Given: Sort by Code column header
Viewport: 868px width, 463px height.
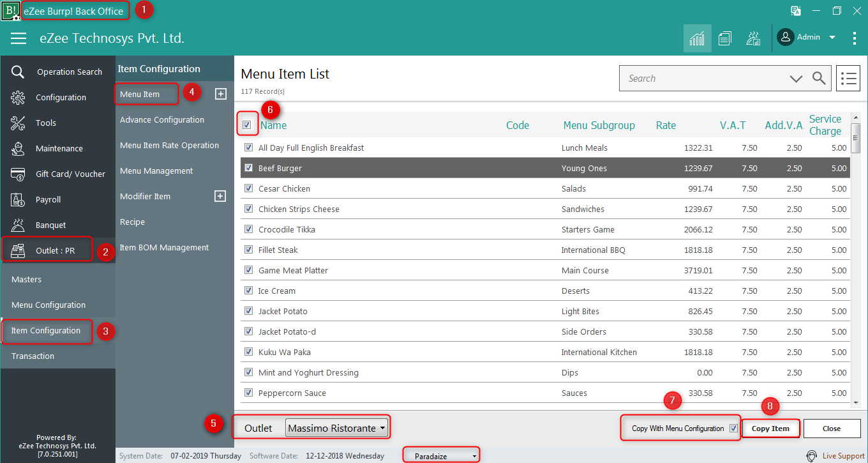Looking at the screenshot, I should click(518, 125).
